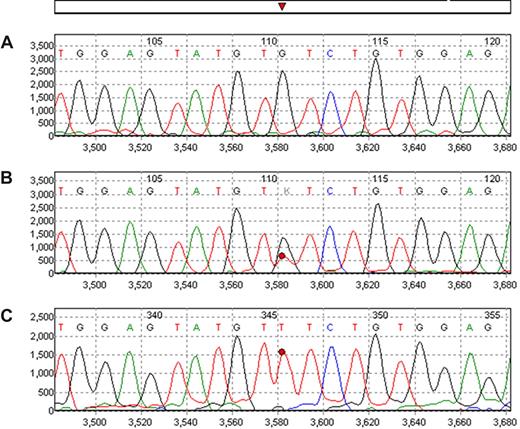Click the blue C peak in panel A's chromatogram

331,113
